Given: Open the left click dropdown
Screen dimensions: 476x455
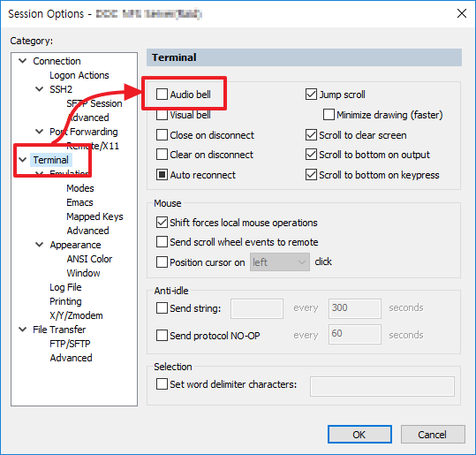Looking at the screenshot, I should (x=280, y=262).
